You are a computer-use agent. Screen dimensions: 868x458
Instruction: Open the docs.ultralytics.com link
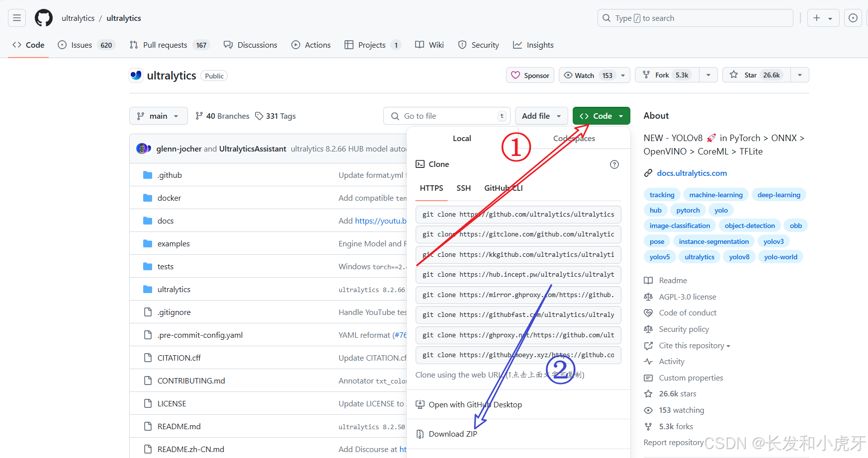pos(692,173)
